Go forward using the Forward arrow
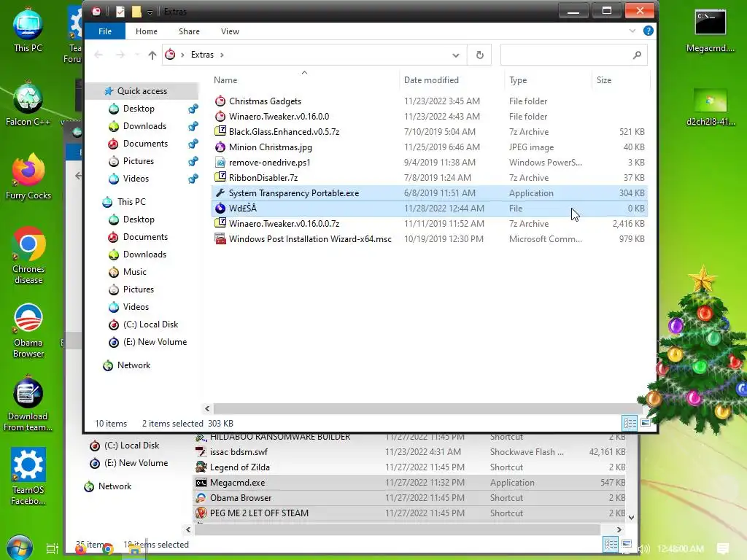The height and width of the screenshot is (560, 747). coord(120,55)
